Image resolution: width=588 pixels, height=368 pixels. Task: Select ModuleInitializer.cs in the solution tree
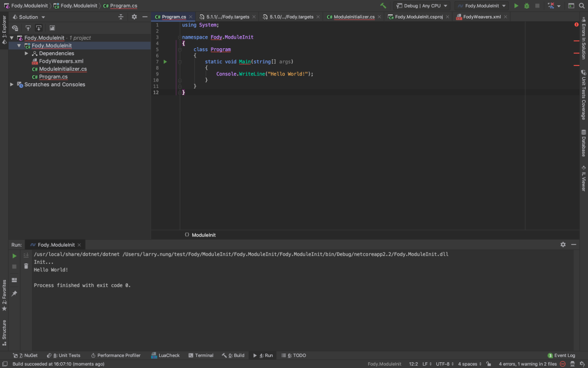pos(63,69)
